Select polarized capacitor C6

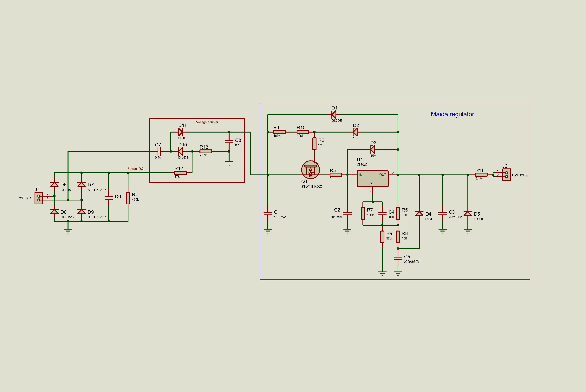pos(109,198)
